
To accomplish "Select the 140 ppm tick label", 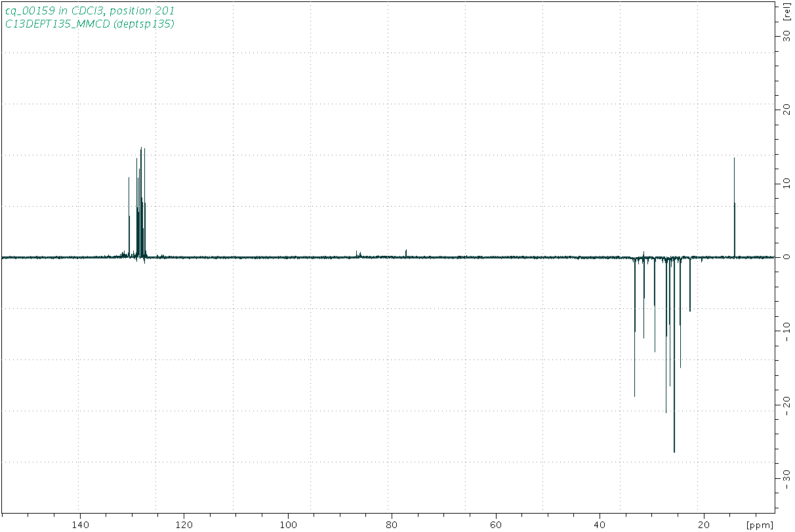I will [x=79, y=525].
